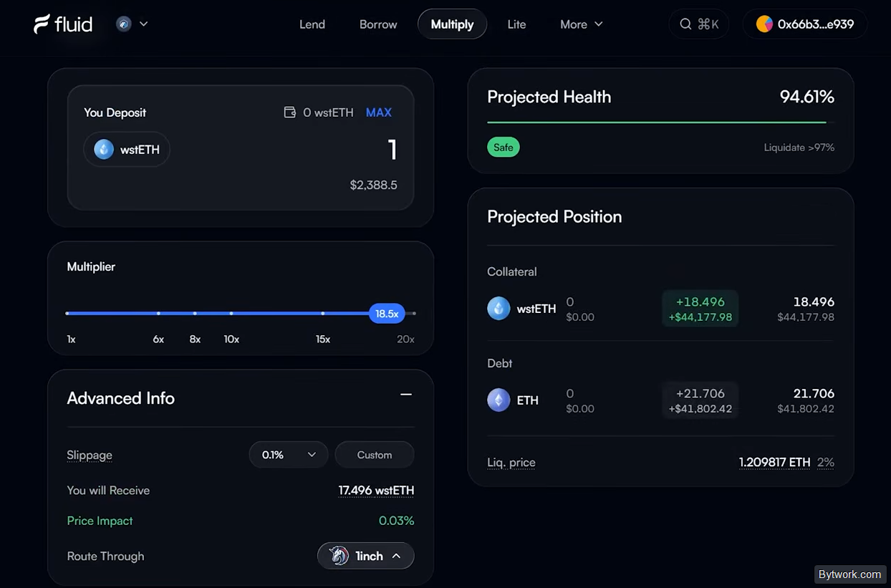The height and width of the screenshot is (588, 891).
Task: Open the More menu
Action: tap(582, 24)
